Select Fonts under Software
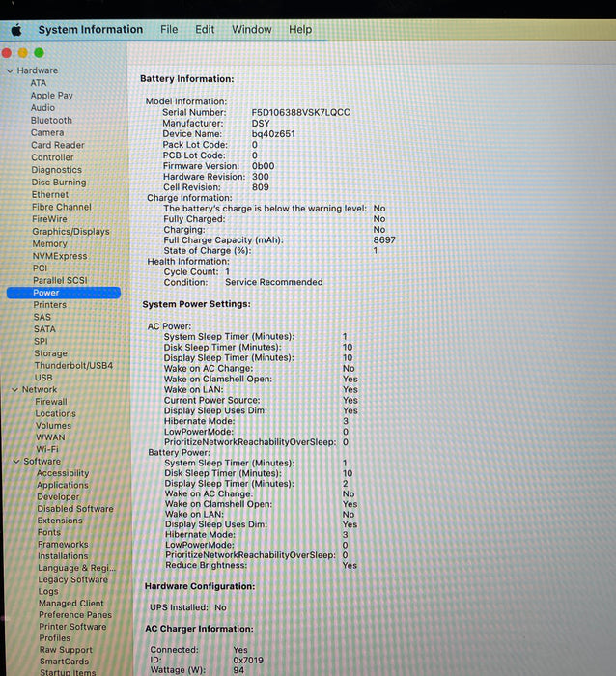 pyautogui.click(x=49, y=533)
